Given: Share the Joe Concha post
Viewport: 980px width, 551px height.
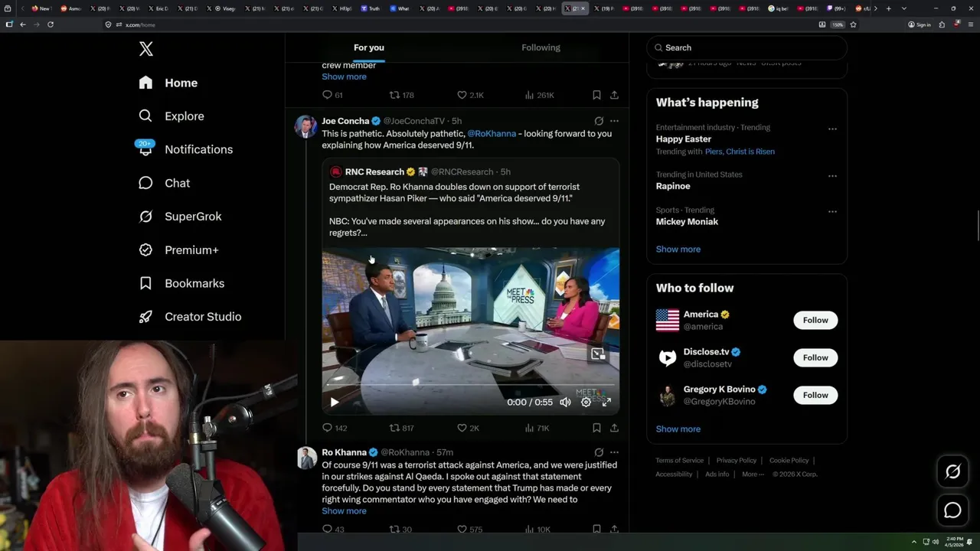Looking at the screenshot, I should coord(614,428).
